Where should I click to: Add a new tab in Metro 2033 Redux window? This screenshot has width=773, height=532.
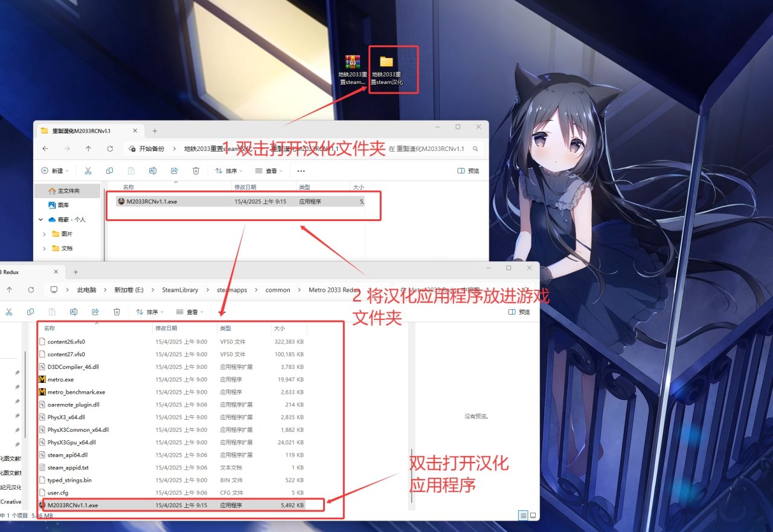click(x=75, y=272)
